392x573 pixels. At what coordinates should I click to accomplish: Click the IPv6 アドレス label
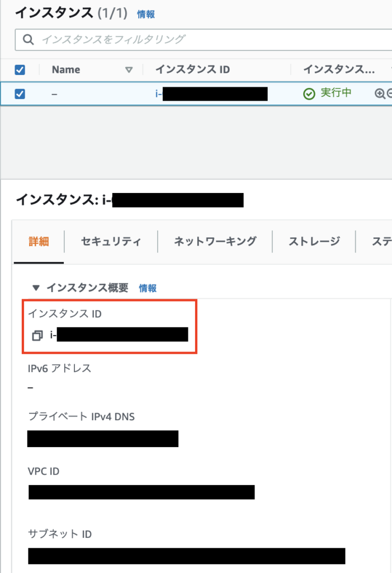tap(59, 368)
